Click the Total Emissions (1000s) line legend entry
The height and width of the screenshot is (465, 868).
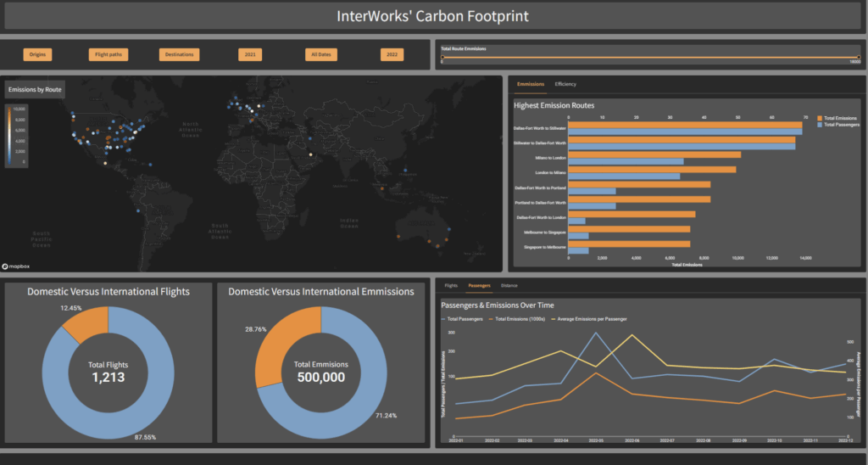tap(517, 319)
